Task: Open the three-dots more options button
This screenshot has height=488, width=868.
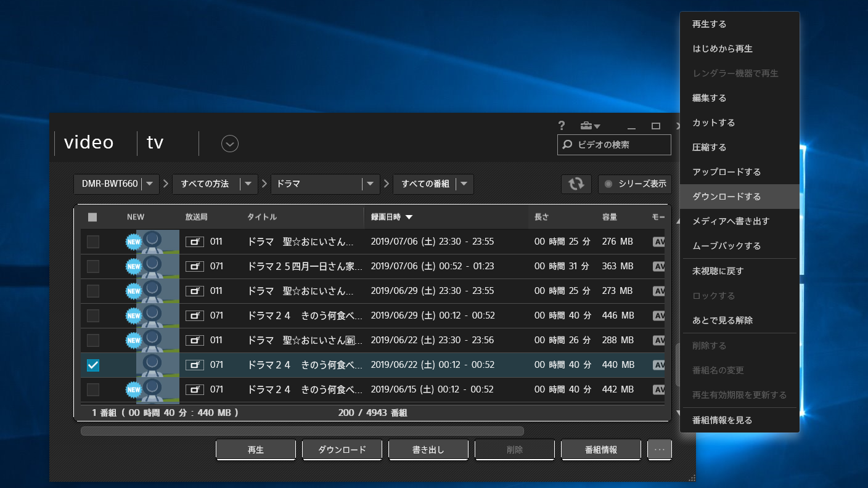Action: point(659,450)
